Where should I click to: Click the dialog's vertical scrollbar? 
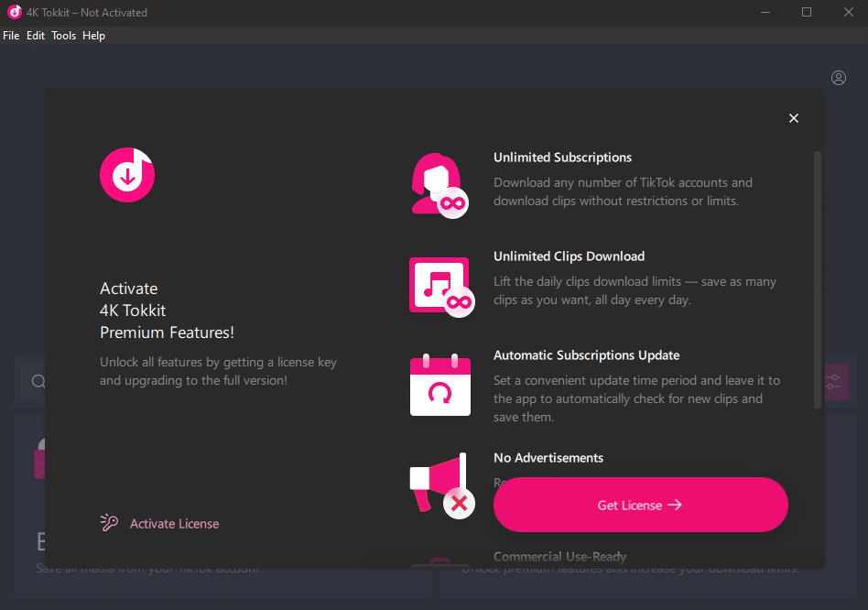[818, 279]
